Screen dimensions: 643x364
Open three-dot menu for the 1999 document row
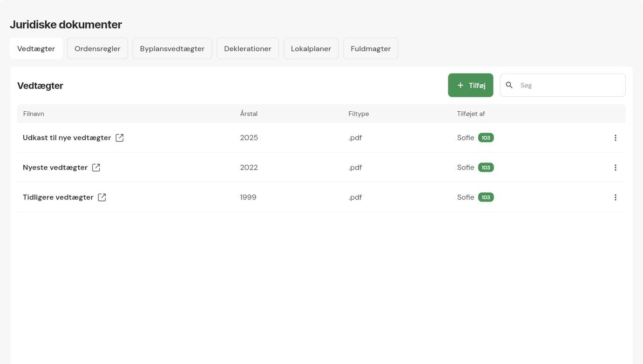[x=615, y=197]
